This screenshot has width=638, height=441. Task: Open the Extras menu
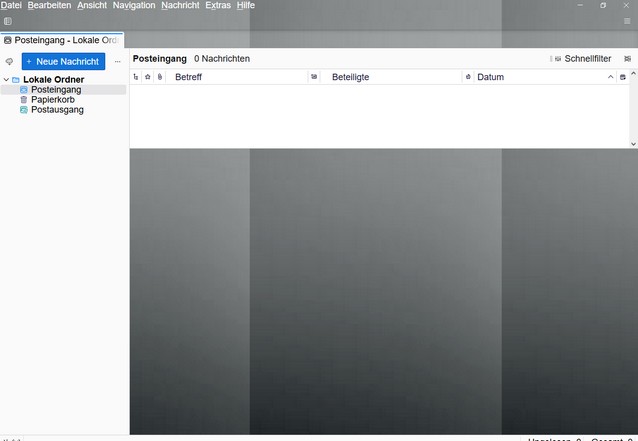pos(218,5)
